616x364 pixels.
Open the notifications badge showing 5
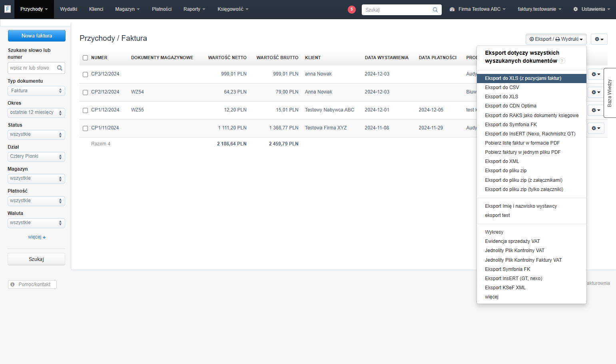352,10
